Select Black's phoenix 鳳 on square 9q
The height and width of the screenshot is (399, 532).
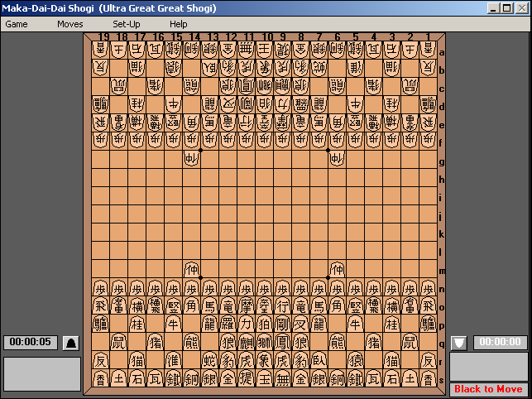coord(283,343)
